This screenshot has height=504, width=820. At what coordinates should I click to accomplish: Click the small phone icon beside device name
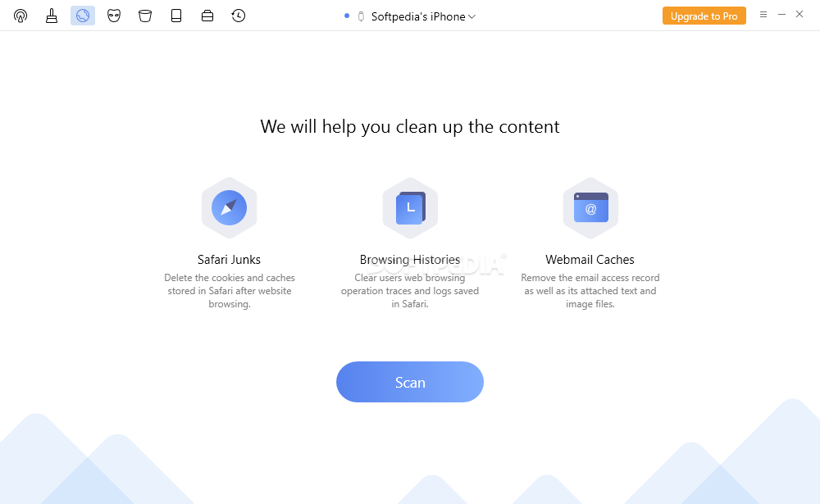361,16
